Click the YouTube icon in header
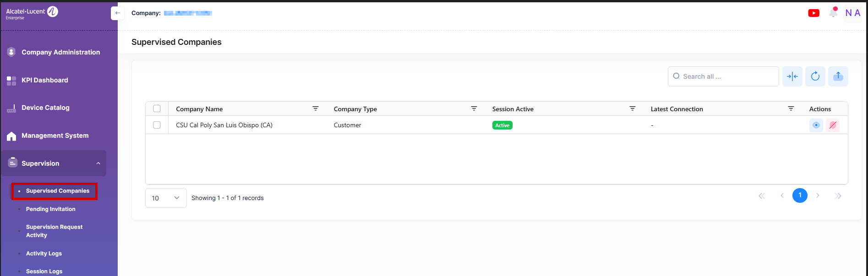The image size is (868, 276). 813,13
